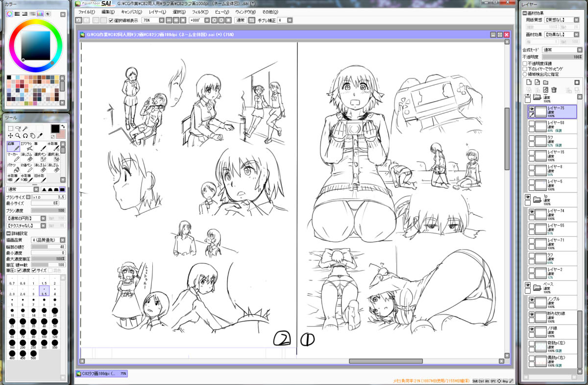Click the black foreground color swatch
The height and width of the screenshot is (385, 588).
tap(55, 128)
